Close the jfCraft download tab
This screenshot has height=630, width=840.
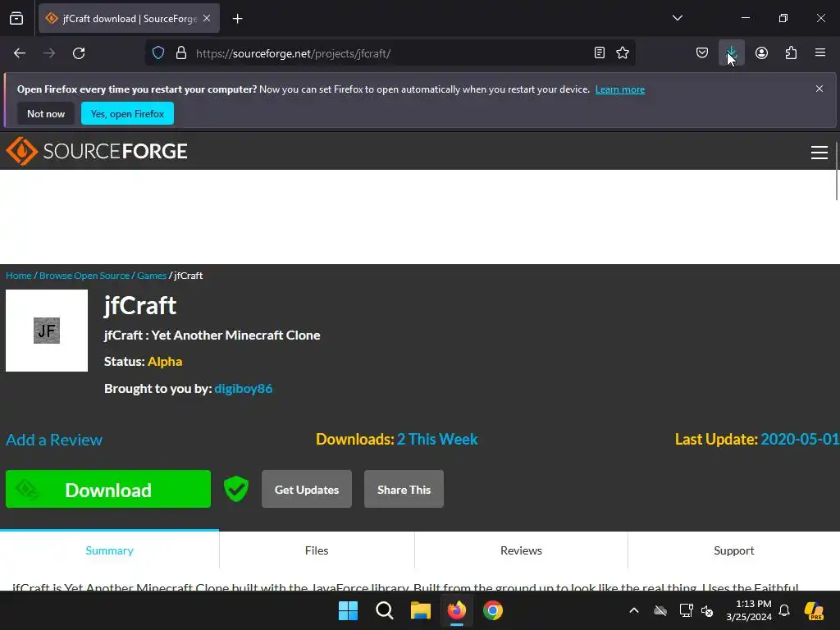207,18
